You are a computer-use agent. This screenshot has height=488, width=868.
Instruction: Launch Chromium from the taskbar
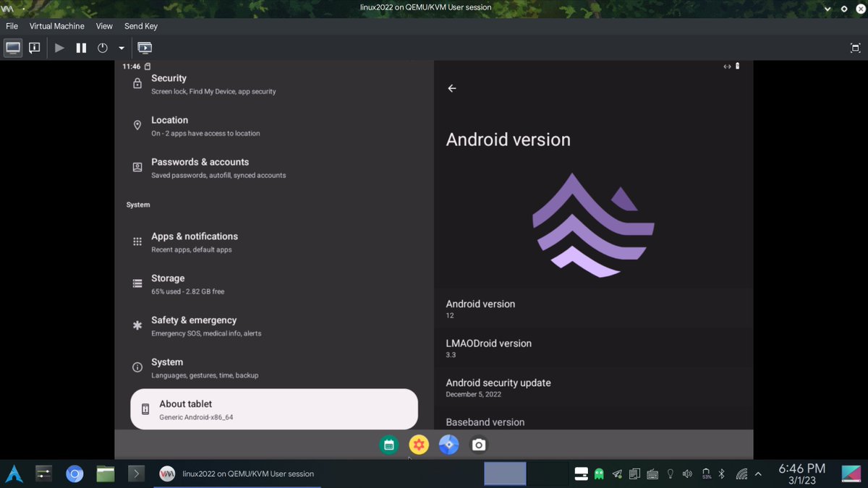(75, 474)
